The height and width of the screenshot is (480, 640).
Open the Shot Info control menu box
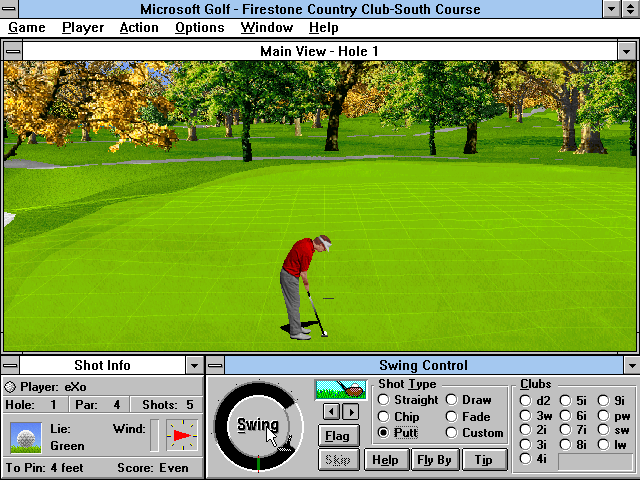[x=10, y=365]
